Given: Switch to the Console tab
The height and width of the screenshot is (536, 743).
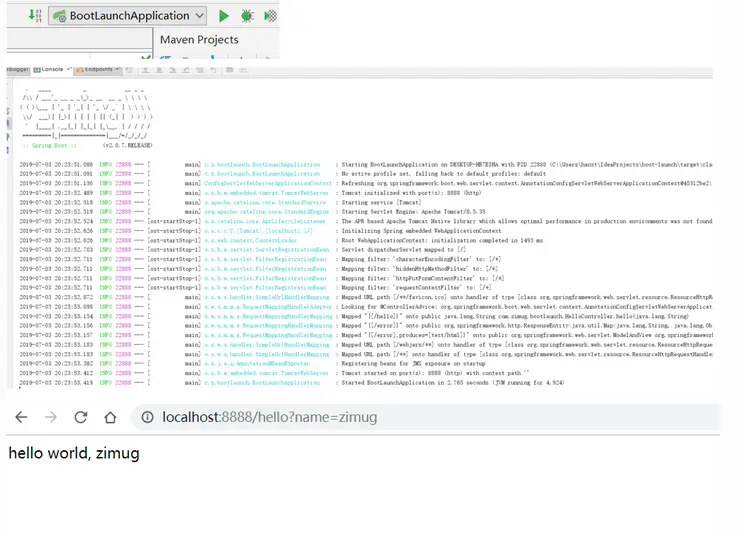Looking at the screenshot, I should click(51, 69).
